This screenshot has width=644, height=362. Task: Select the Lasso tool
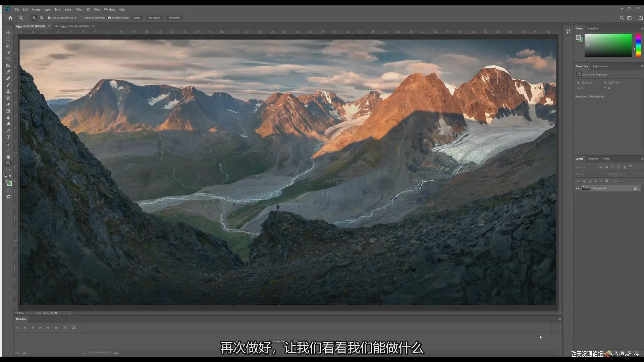[8, 46]
